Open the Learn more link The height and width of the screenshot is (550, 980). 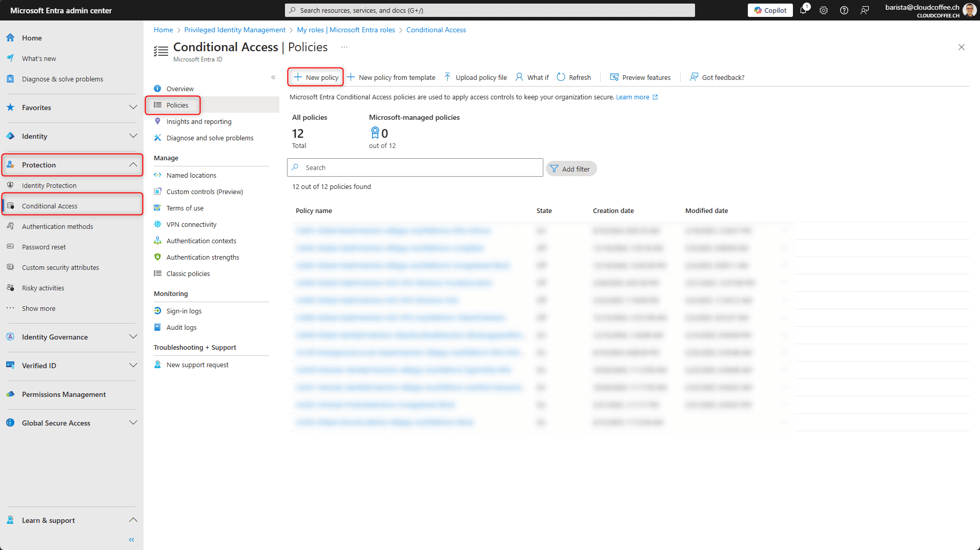[x=632, y=97]
